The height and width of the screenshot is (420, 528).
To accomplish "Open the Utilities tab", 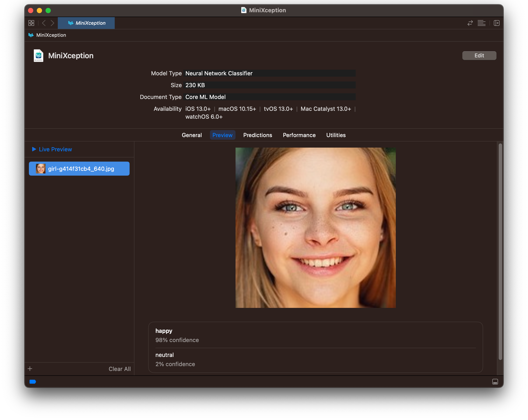I will [336, 135].
